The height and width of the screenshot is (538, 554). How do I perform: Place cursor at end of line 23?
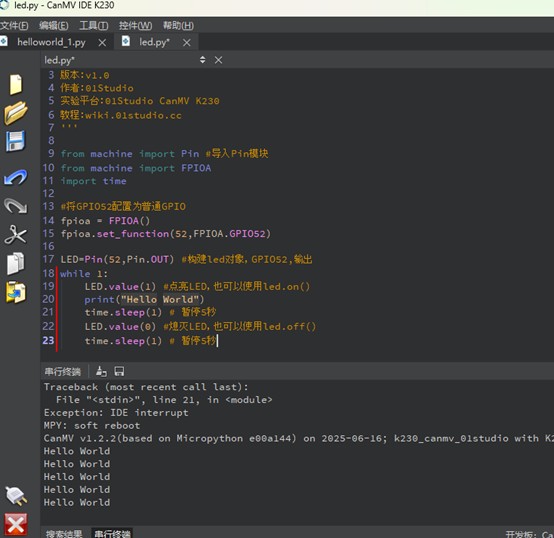click(x=217, y=341)
